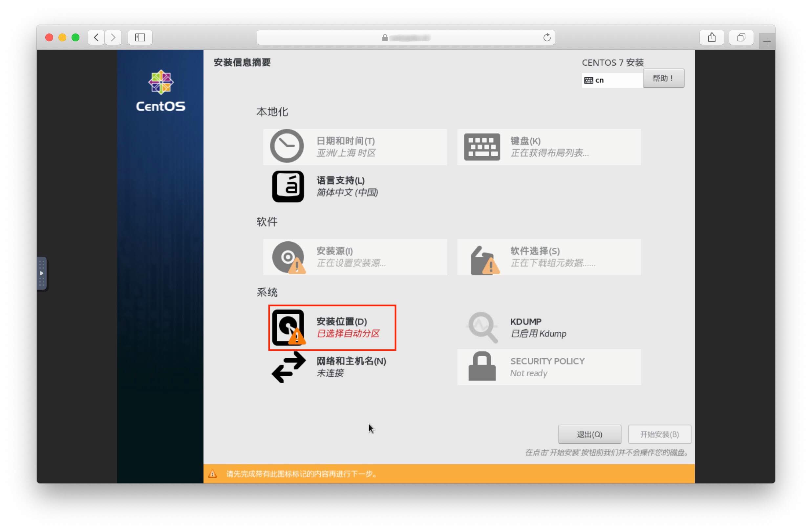Click the browser address bar
812x532 pixels.
pyautogui.click(x=405, y=37)
